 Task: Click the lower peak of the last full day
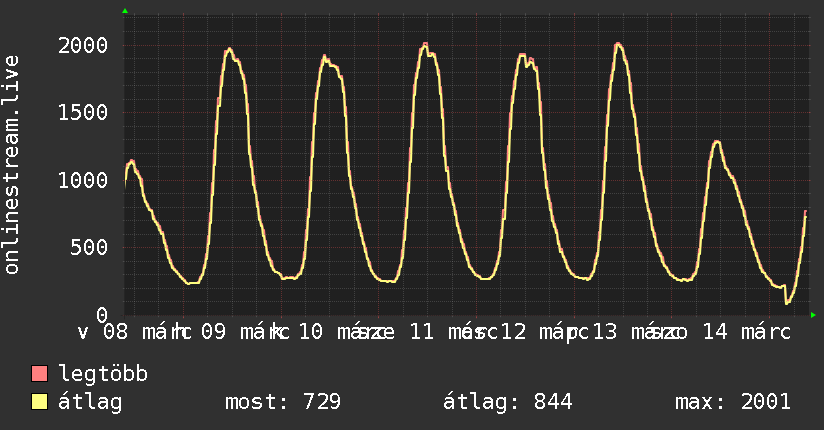[716, 142]
